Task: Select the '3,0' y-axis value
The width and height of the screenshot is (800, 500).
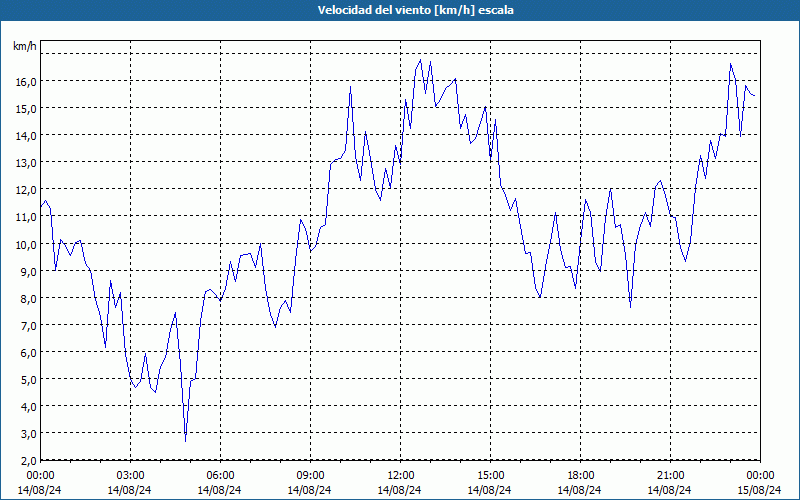Action: 28,434
